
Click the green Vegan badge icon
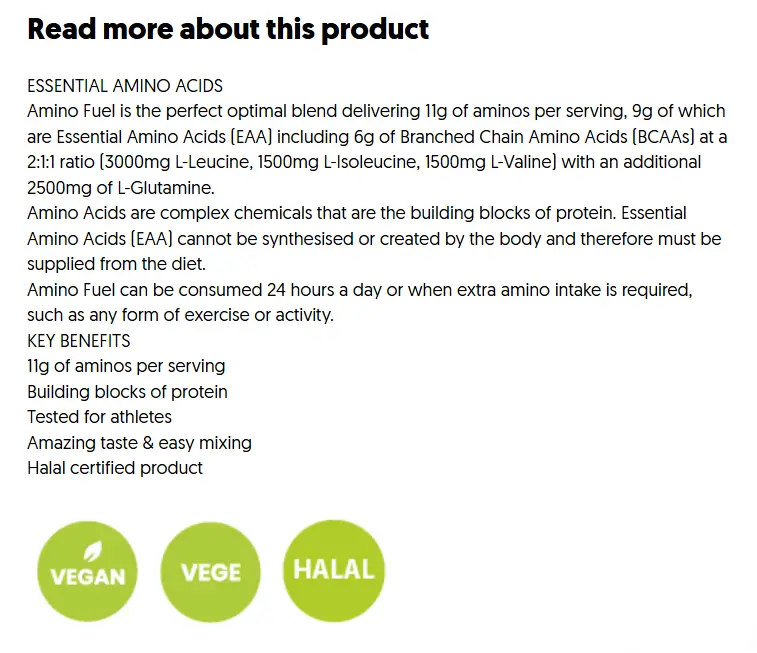[87, 573]
